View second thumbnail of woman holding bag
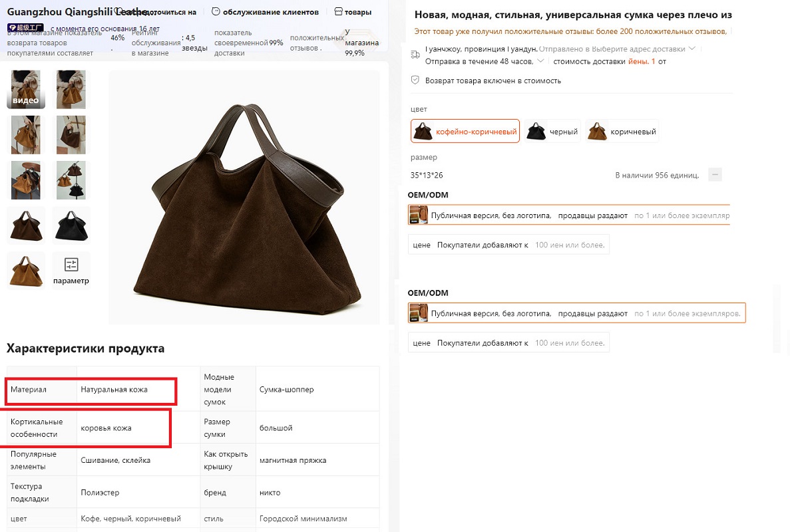Image resolution: width=790 pixels, height=532 pixels. [x=71, y=89]
